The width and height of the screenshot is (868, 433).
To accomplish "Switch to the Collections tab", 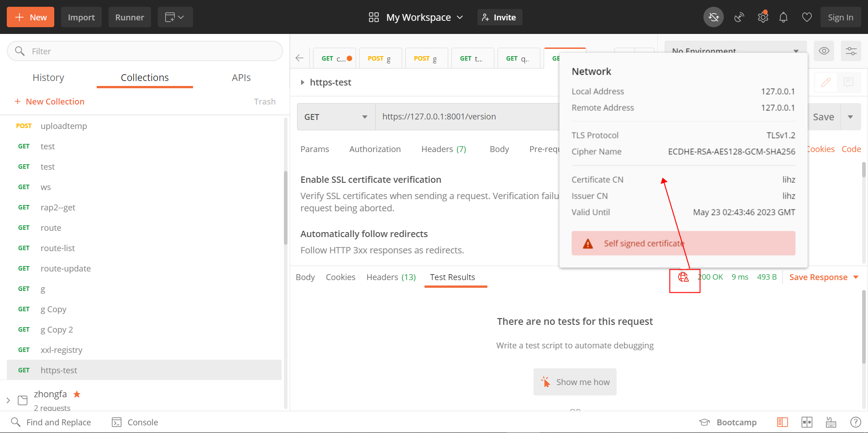I will [x=145, y=77].
